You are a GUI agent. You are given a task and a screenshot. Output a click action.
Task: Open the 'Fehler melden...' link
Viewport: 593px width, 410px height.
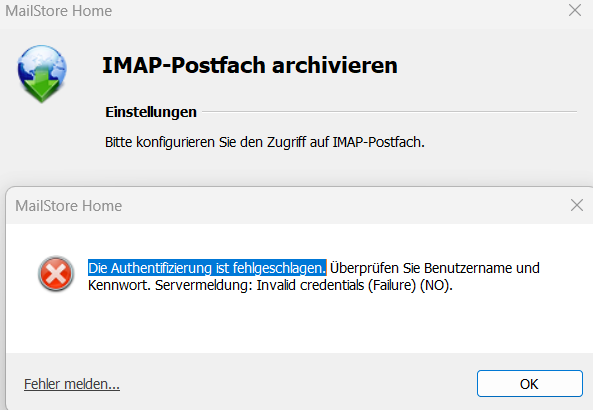tap(72, 384)
